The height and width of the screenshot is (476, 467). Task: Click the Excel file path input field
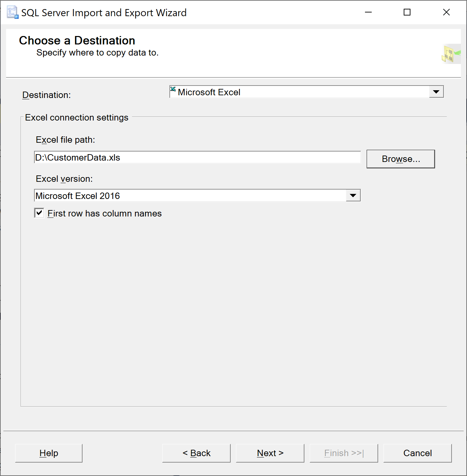[197, 157]
